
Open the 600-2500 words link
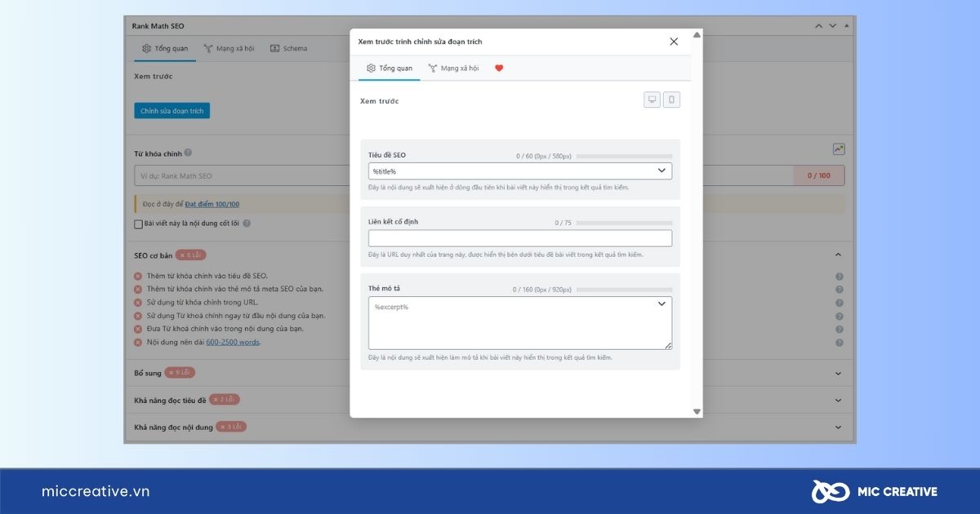[x=233, y=342]
